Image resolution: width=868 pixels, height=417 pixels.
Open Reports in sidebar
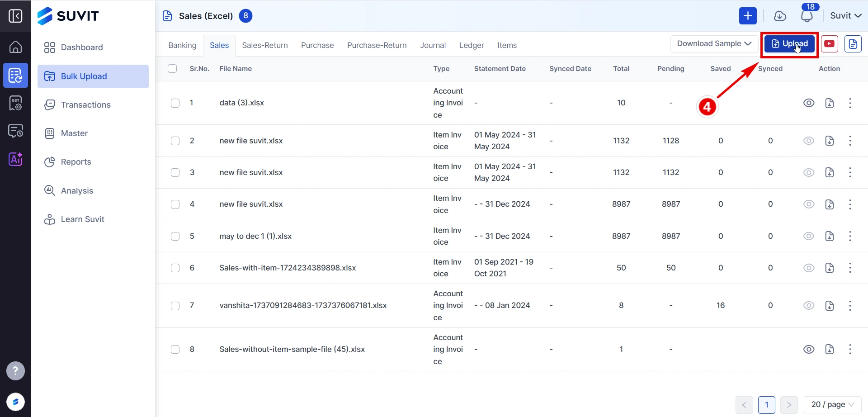[x=93, y=162]
